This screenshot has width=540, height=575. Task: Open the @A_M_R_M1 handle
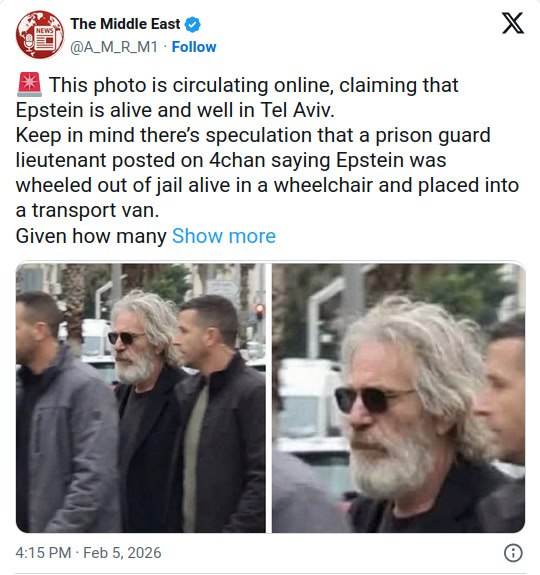(114, 47)
